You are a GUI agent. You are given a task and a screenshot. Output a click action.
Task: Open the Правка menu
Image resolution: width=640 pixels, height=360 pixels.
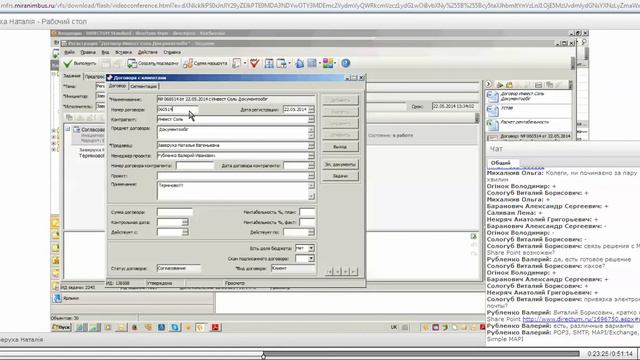click(88, 52)
